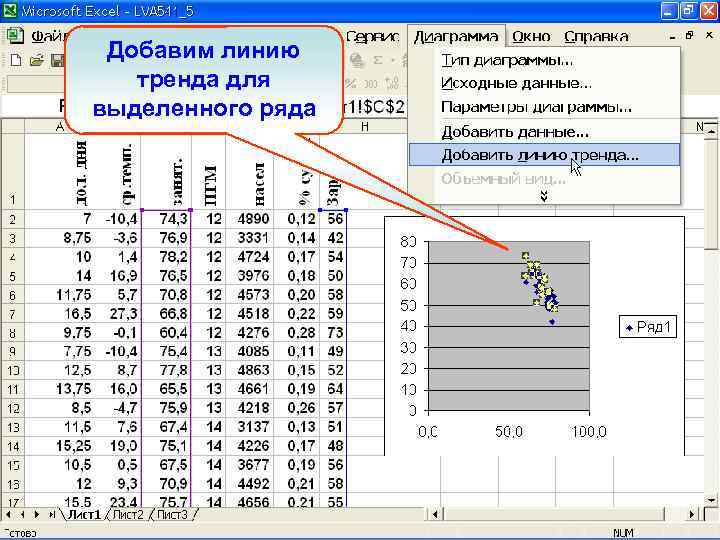Click the Save diskette toolbar icon
The width and height of the screenshot is (720, 540).
point(57,60)
